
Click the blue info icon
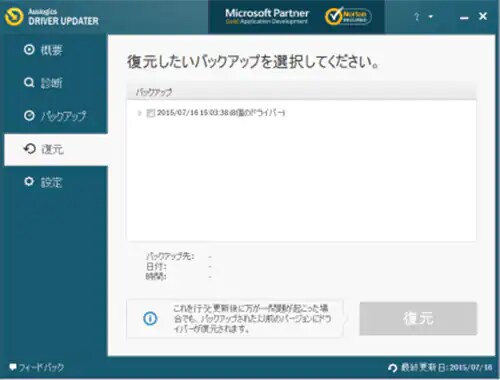[150, 318]
